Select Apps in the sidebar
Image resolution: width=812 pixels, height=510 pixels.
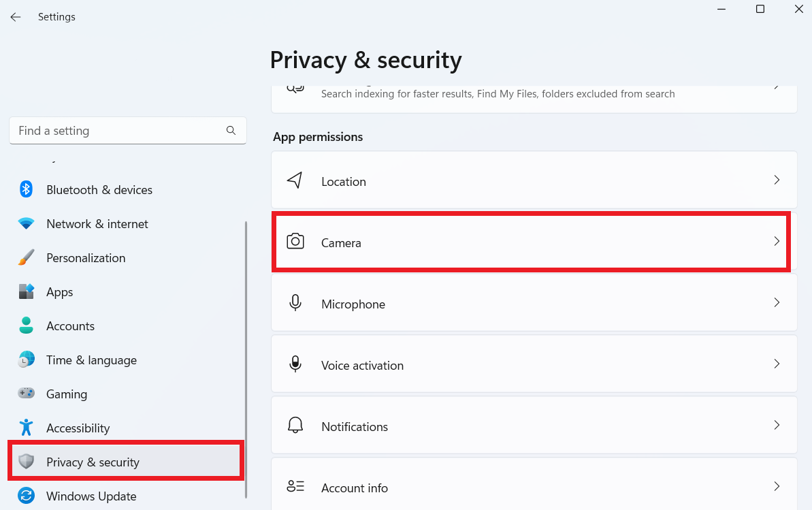coord(60,292)
